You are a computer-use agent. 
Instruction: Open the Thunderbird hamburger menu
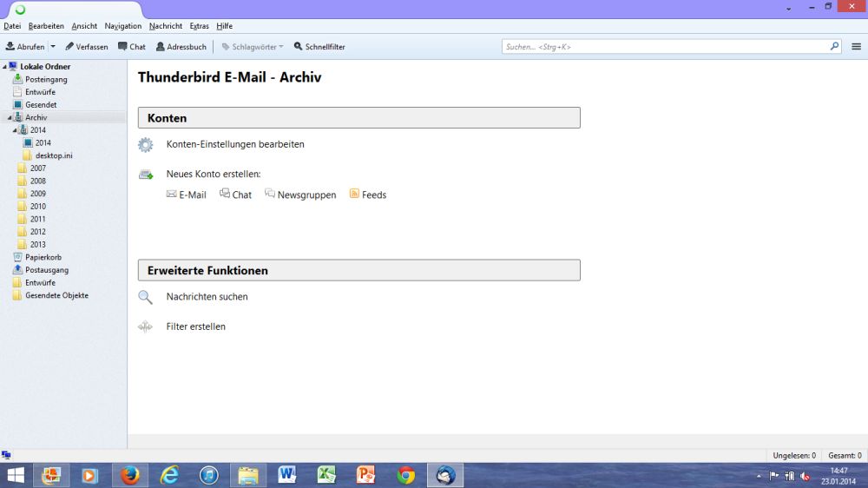pos(857,47)
